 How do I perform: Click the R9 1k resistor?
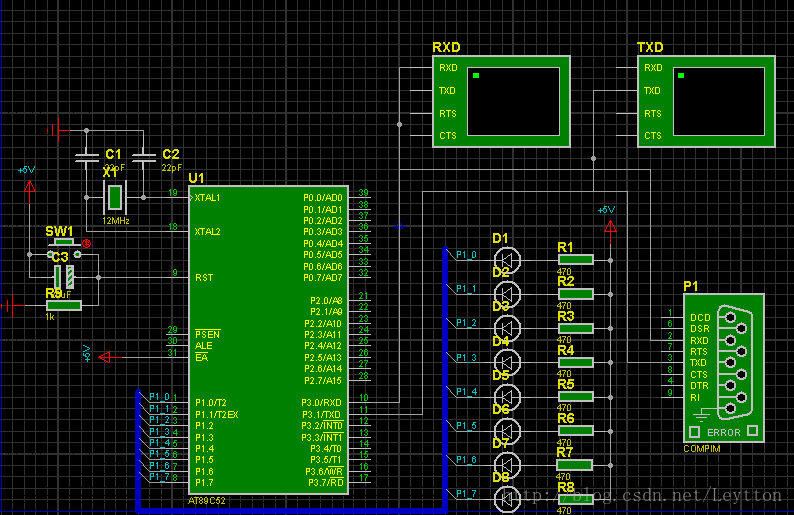click(x=62, y=305)
